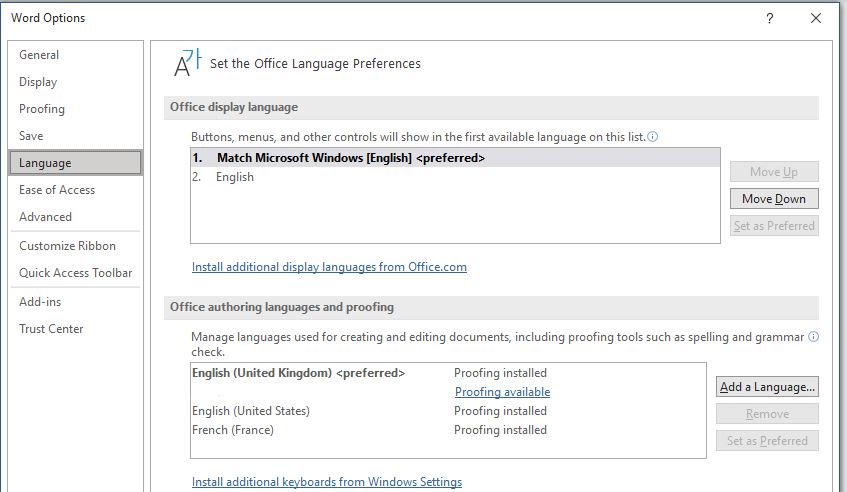847x492 pixels.
Task: Click Proofing installed status for English (United States)
Action: [x=500, y=411]
